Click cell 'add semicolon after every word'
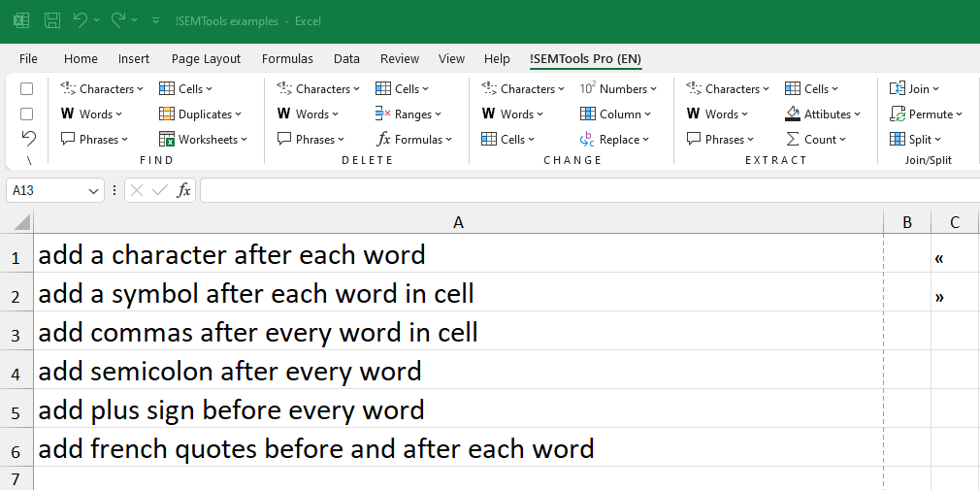 [458, 370]
